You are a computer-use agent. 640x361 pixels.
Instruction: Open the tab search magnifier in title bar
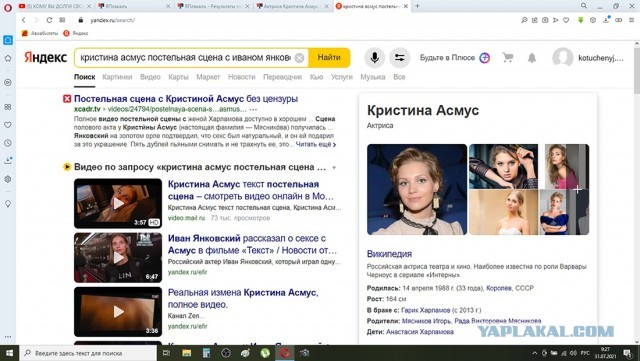pos(584,6)
